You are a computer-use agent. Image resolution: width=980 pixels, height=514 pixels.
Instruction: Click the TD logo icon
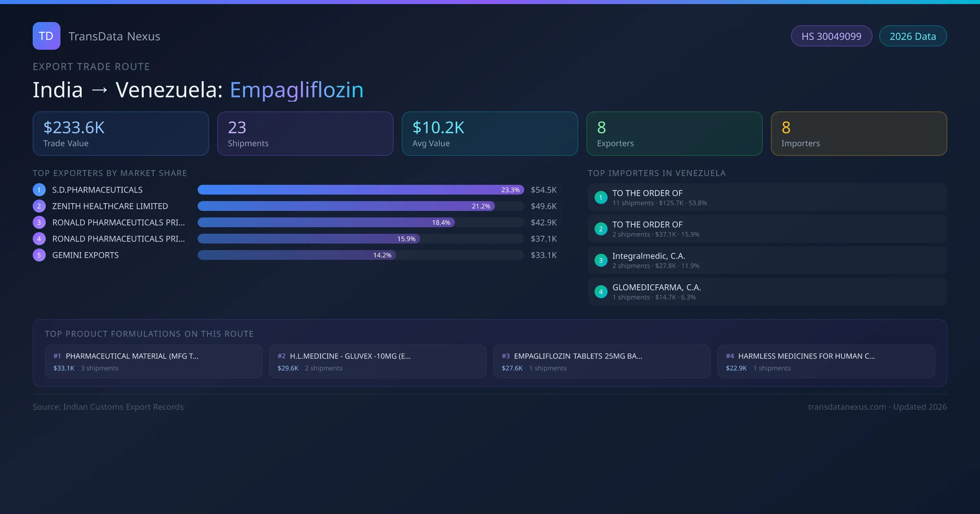click(x=46, y=36)
